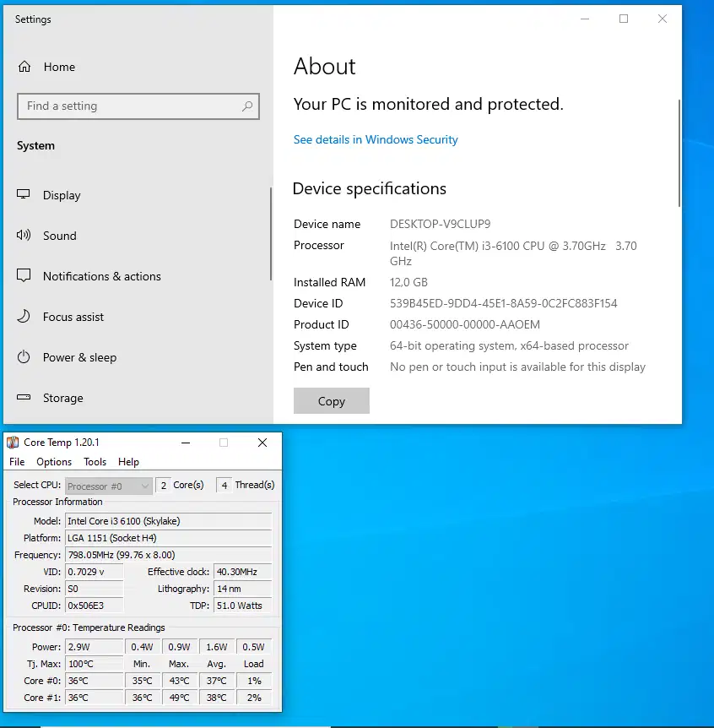The width and height of the screenshot is (714, 728).
Task: Minimize the Core Temp window
Action: (186, 443)
